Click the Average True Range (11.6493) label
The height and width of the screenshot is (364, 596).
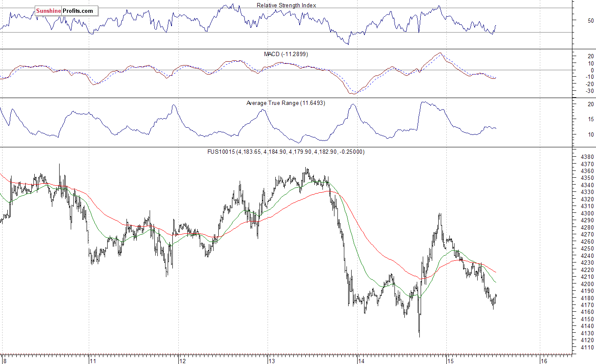[286, 103]
